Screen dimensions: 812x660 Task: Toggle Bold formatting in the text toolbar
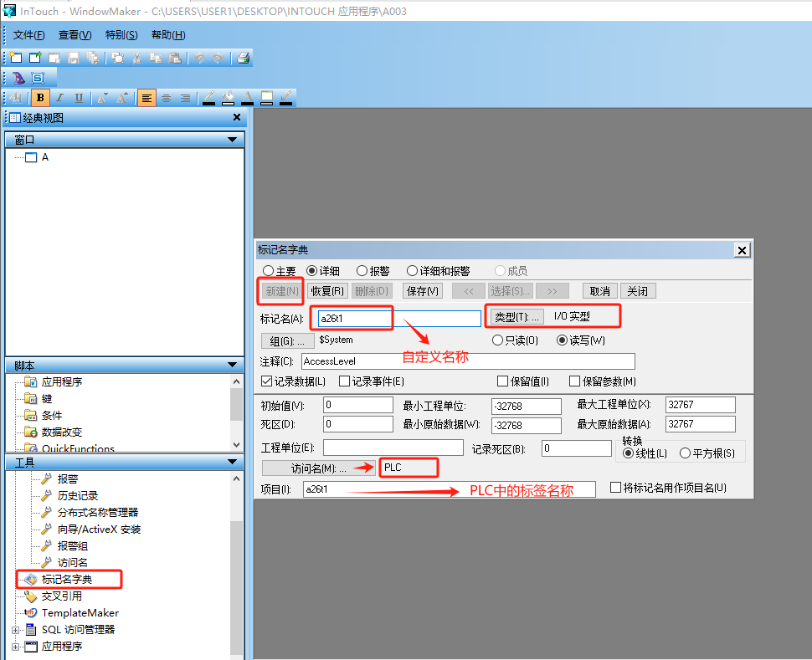point(39,98)
